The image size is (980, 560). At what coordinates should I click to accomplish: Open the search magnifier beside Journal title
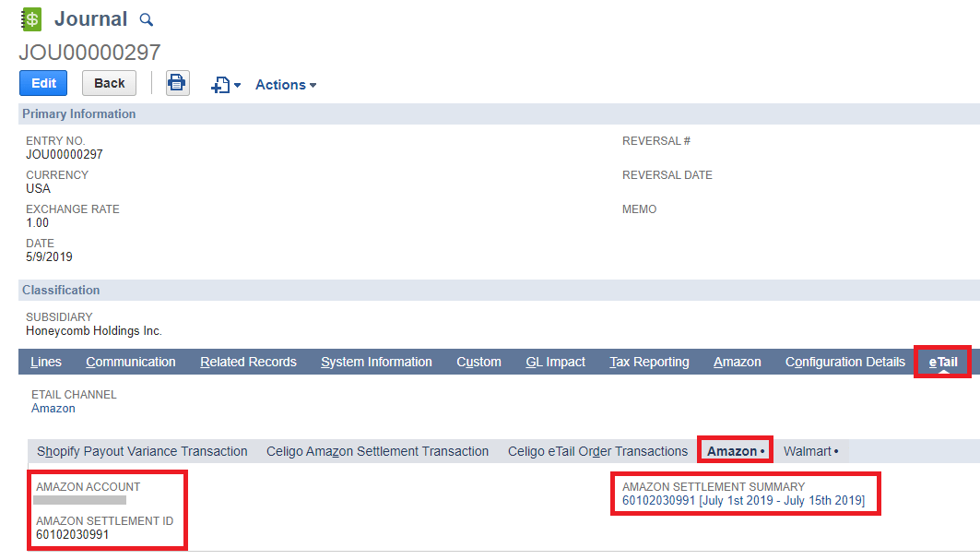pyautogui.click(x=147, y=19)
